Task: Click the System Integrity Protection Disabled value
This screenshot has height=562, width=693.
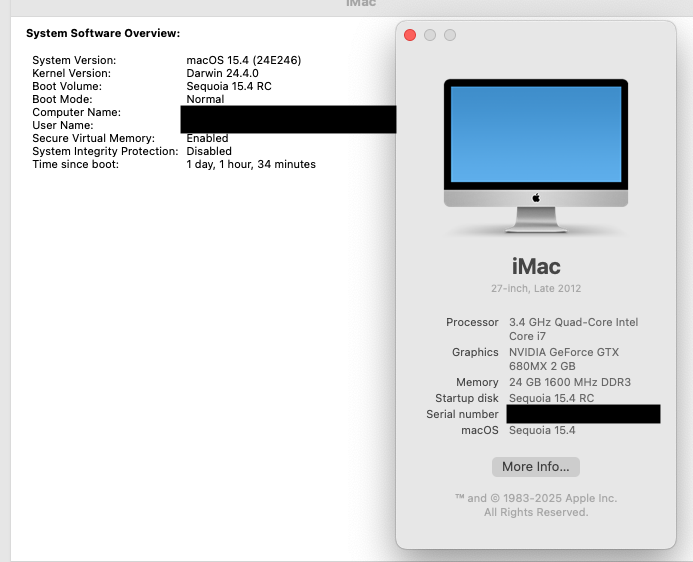Action: (208, 151)
